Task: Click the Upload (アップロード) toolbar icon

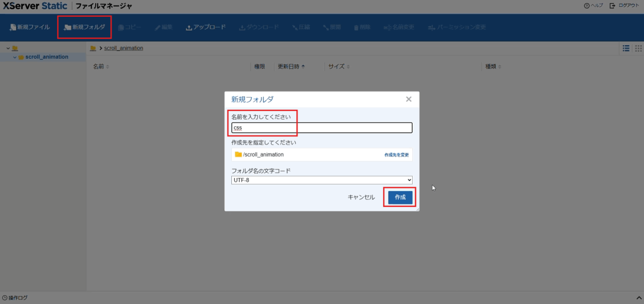Action: pyautogui.click(x=189, y=28)
